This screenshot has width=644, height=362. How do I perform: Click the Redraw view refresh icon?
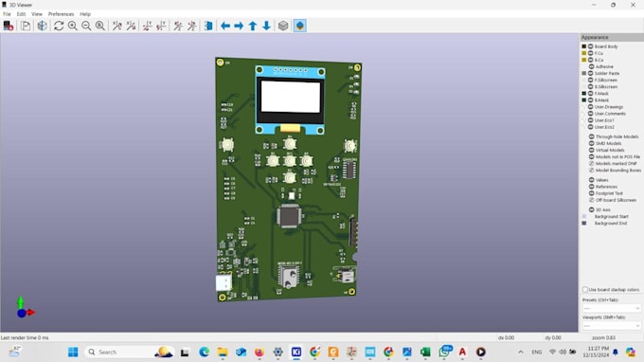[x=59, y=26]
